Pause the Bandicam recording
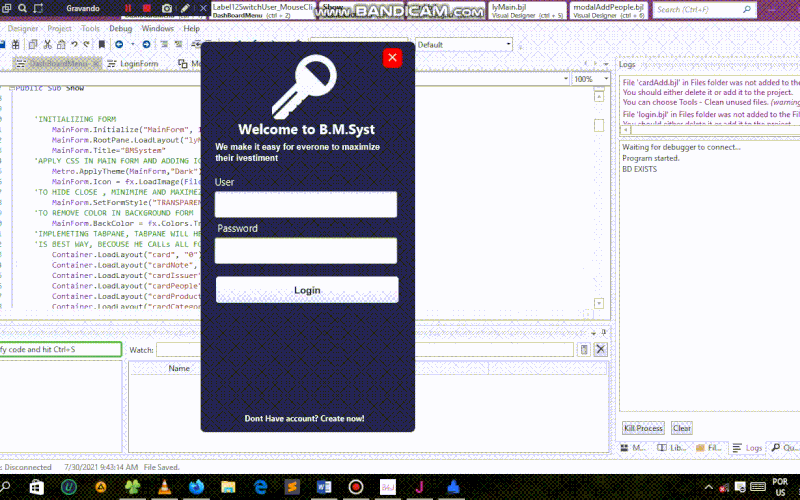The image size is (800, 500). point(128,8)
